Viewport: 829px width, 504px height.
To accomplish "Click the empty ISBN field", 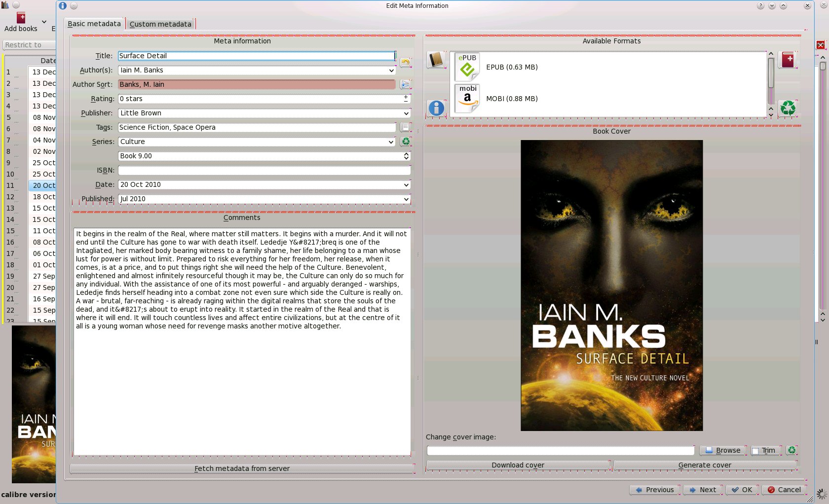I will pos(264,170).
